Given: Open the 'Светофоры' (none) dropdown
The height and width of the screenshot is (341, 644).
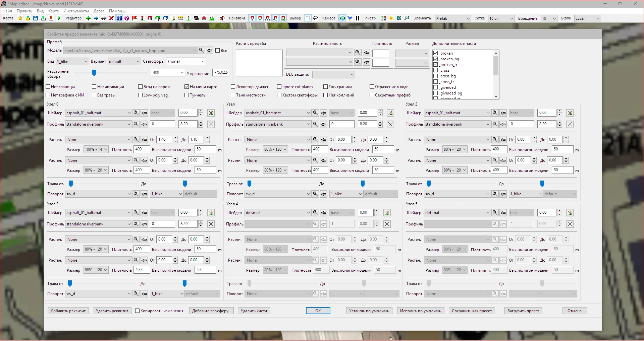Looking at the screenshot, I should [186, 62].
